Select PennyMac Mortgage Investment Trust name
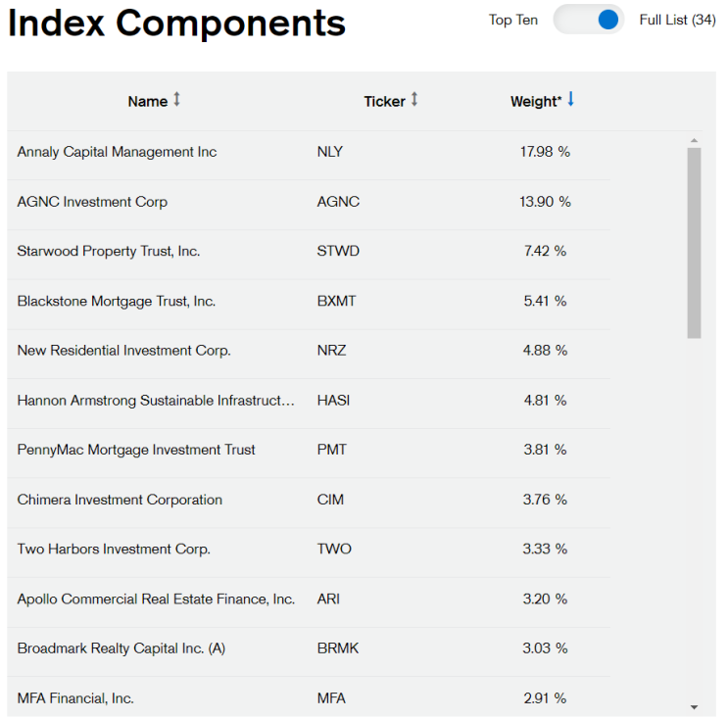Viewport: 728px width, 719px height. coord(136,450)
